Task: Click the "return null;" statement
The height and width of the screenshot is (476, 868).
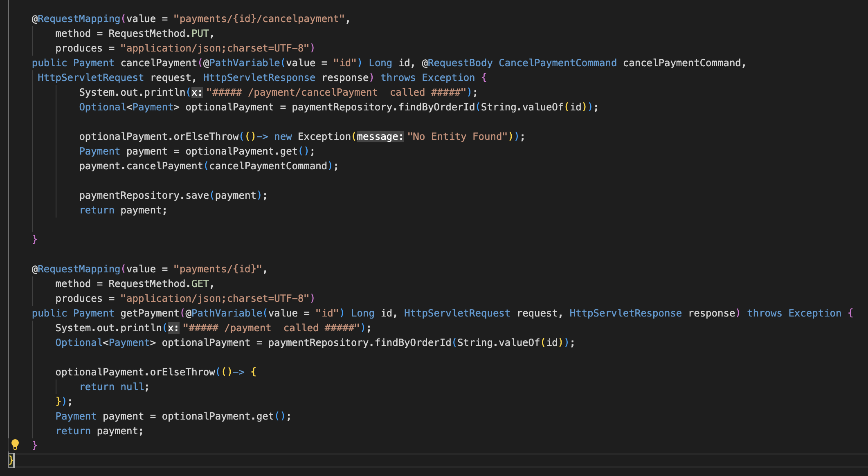Action: [115, 387]
